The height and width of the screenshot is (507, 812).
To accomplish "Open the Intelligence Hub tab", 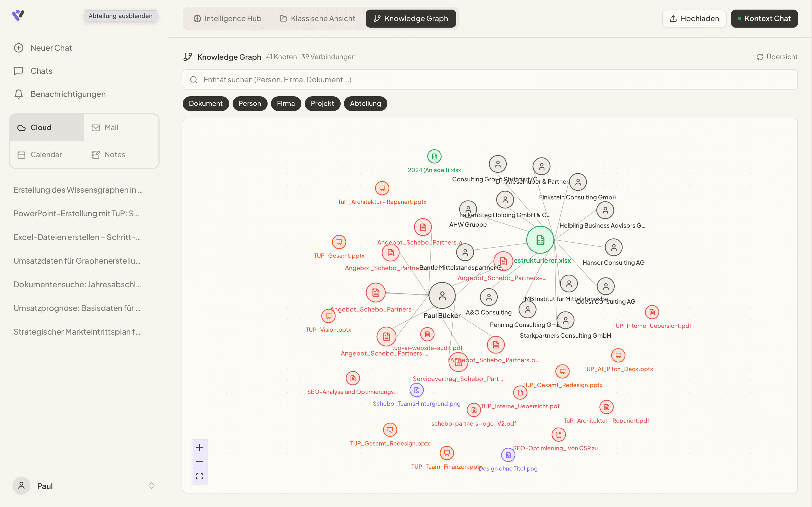I will click(227, 18).
